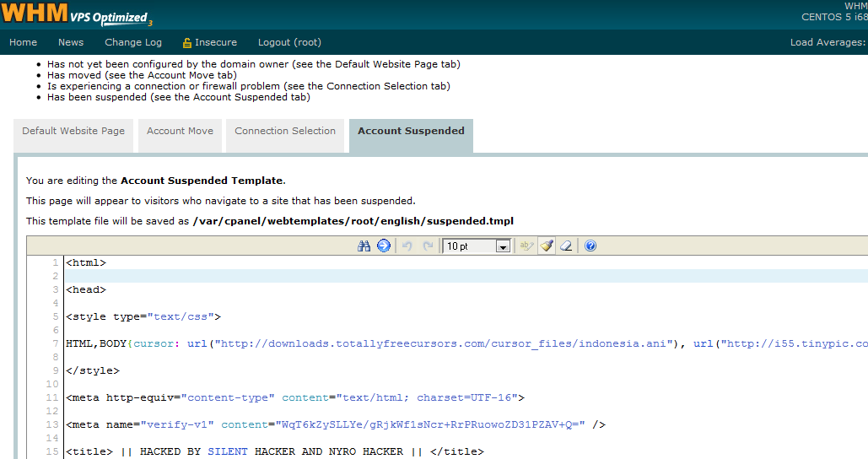
Task: Open the 10 pt font size dropdown
Action: (x=476, y=246)
